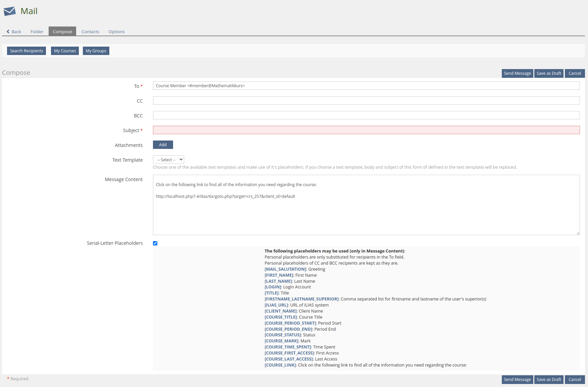Switch to the Folder tab
Image resolution: width=588 pixels, height=387 pixels.
tap(37, 32)
